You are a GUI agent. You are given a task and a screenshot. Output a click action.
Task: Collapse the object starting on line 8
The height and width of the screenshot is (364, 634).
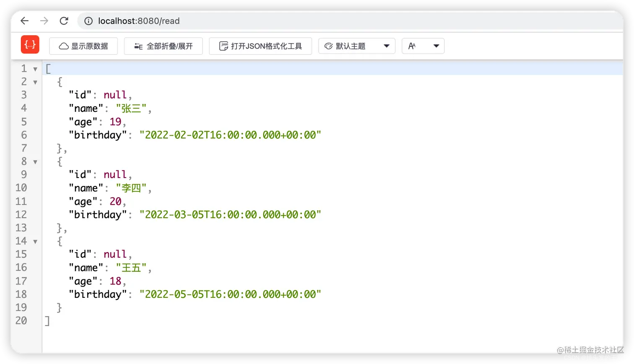(x=35, y=162)
